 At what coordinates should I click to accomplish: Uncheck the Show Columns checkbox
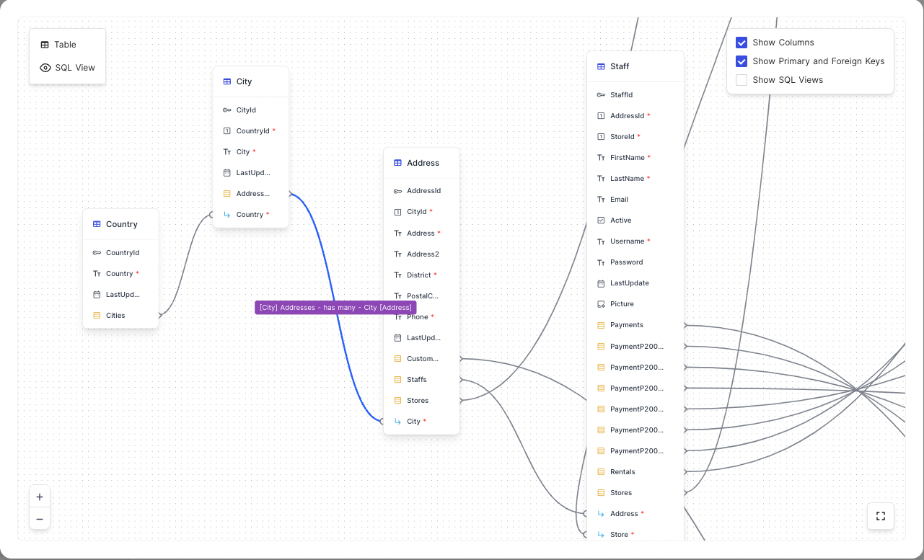point(742,43)
